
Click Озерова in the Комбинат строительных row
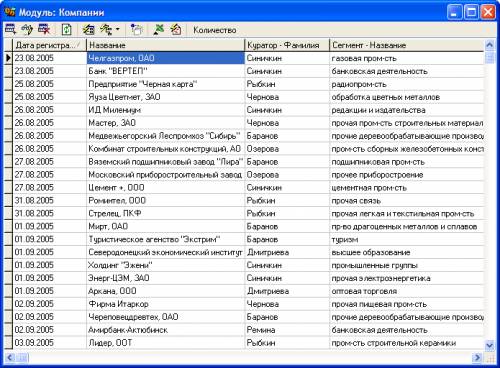[287, 149]
